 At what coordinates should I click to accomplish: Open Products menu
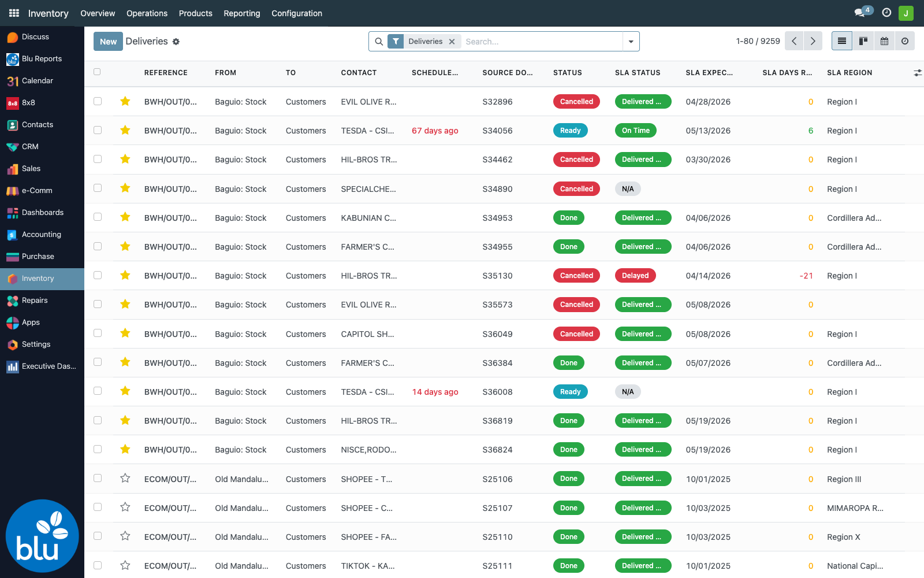(x=195, y=13)
